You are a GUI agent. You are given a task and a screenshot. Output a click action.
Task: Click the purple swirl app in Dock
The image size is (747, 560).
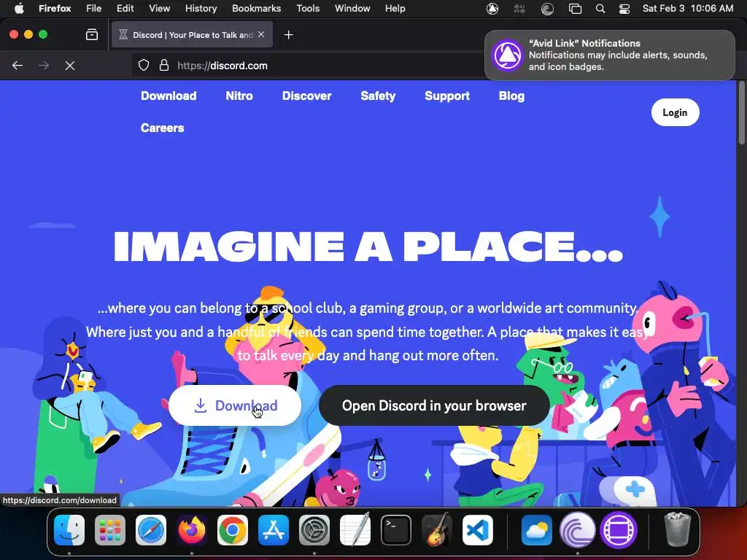578,530
